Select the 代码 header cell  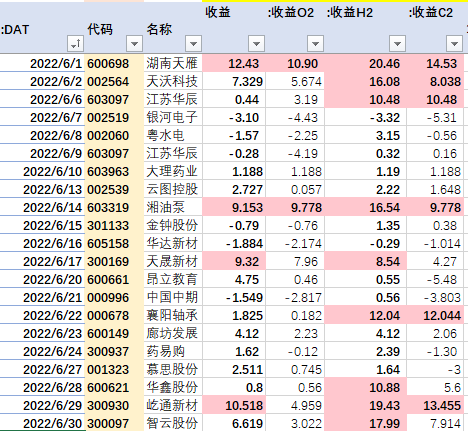[x=114, y=28]
